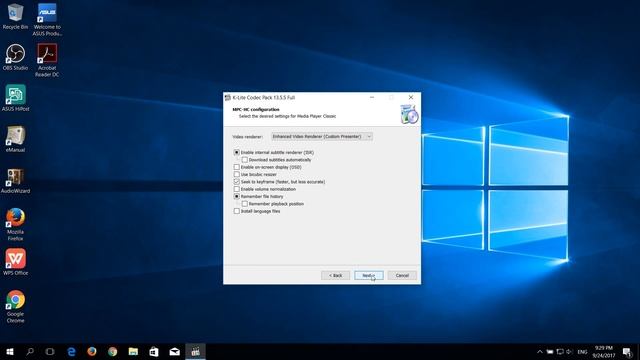Click Next to continue setup

point(369,276)
